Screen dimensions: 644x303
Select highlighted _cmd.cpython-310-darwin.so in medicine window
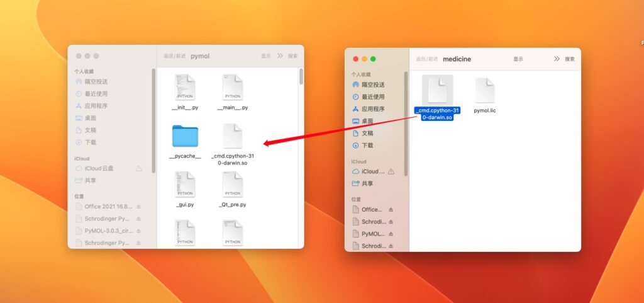pos(438,98)
